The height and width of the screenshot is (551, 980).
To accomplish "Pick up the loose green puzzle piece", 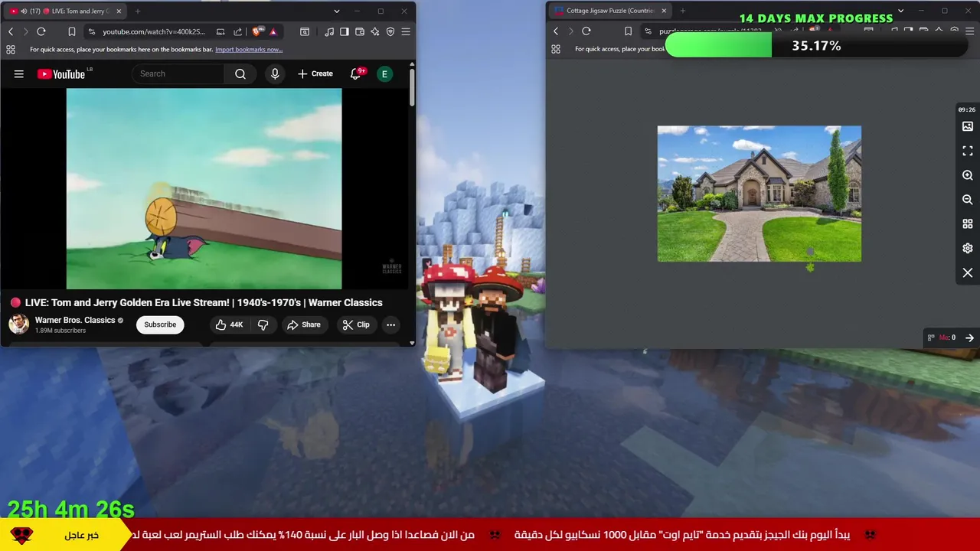I will [x=810, y=267].
